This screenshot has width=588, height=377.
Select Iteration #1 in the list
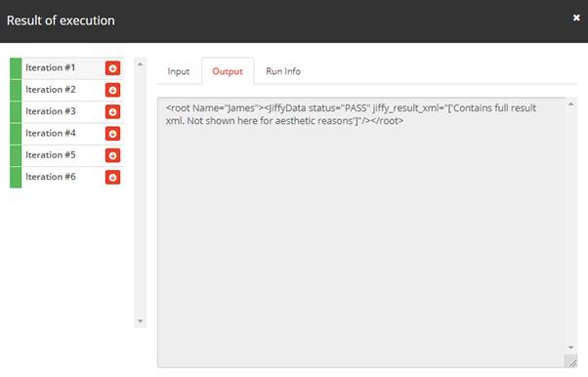click(x=66, y=68)
